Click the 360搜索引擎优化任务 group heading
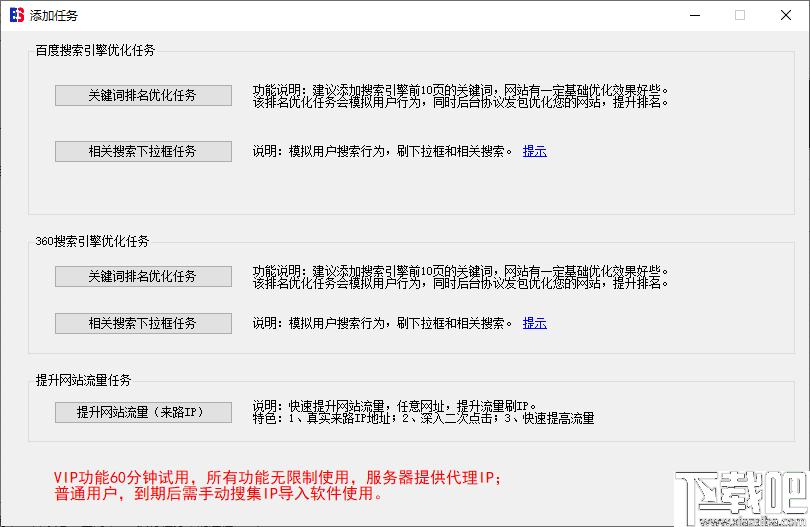Screen dimensions: 810x527 click(x=92, y=241)
